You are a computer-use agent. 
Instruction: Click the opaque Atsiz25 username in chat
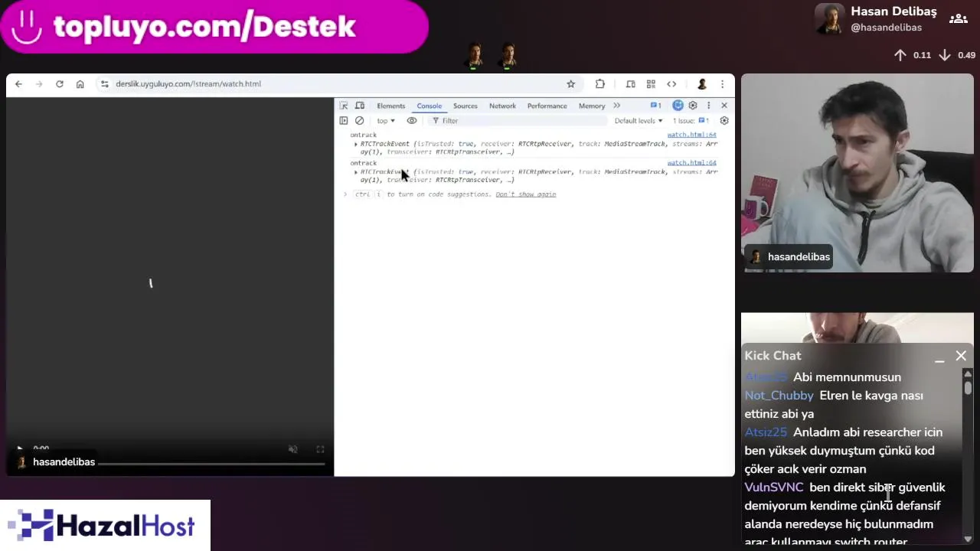[766, 432]
